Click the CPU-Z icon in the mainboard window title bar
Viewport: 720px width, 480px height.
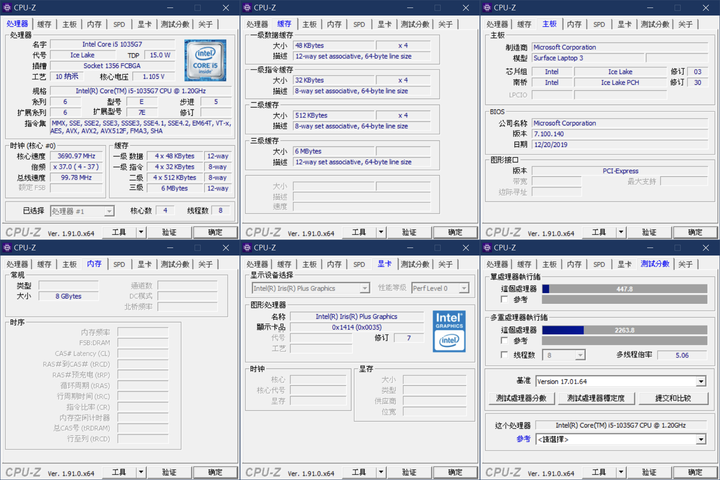point(487,7)
